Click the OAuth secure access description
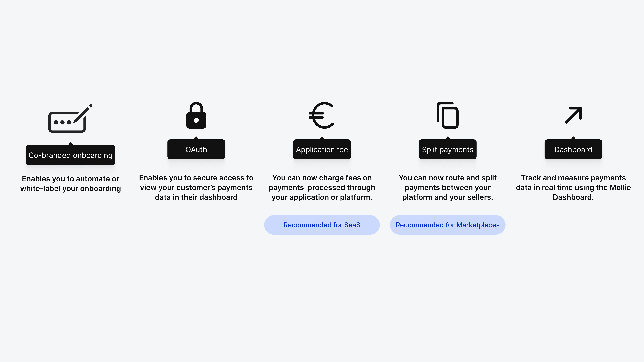The width and height of the screenshot is (644, 362). point(196,187)
